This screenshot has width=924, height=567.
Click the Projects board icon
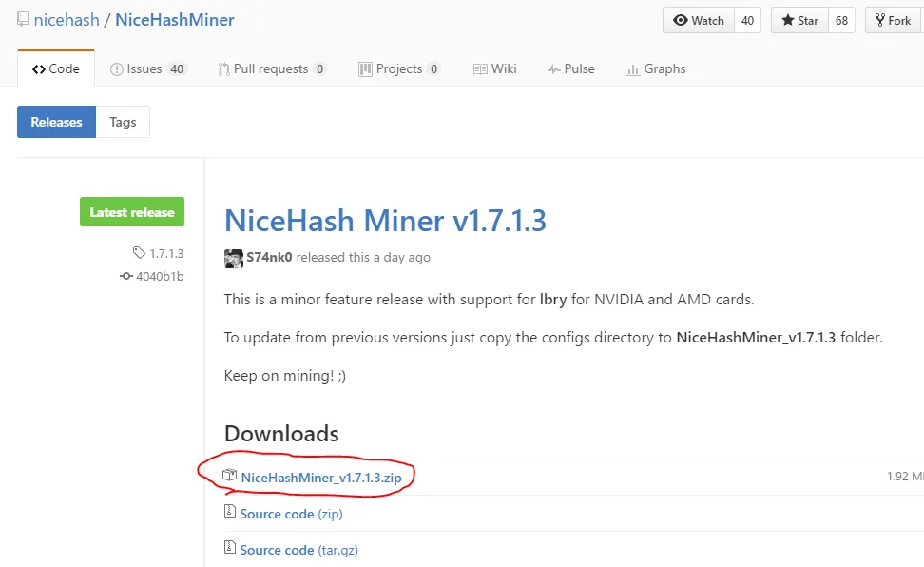(x=365, y=69)
